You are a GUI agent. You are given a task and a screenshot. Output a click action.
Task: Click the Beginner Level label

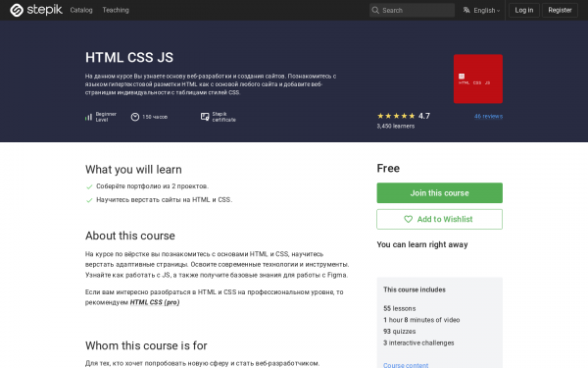tap(106, 117)
